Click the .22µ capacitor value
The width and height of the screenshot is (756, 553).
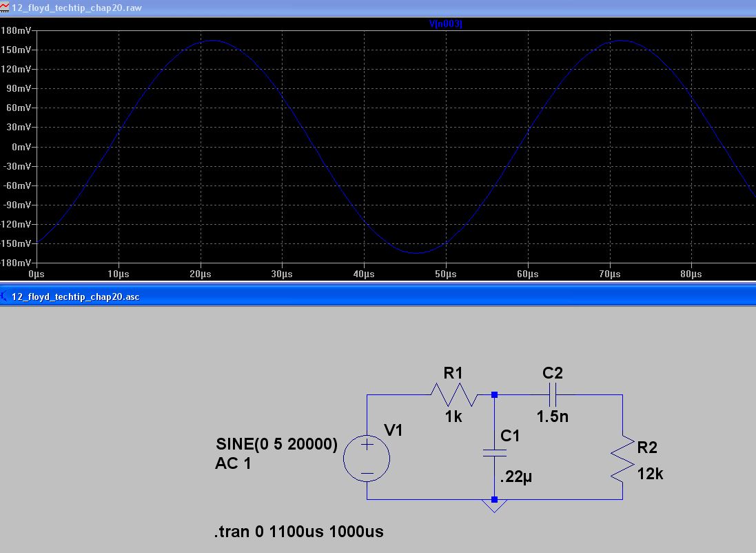[516, 476]
